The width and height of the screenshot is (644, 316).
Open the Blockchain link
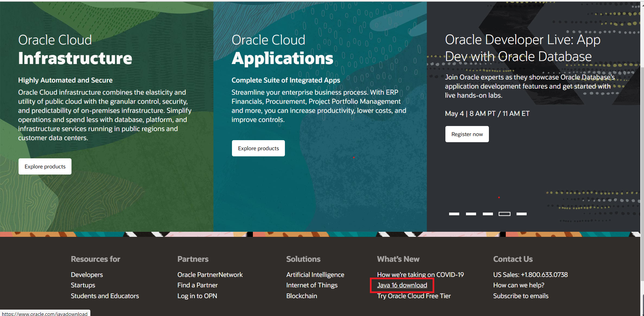pyautogui.click(x=302, y=296)
